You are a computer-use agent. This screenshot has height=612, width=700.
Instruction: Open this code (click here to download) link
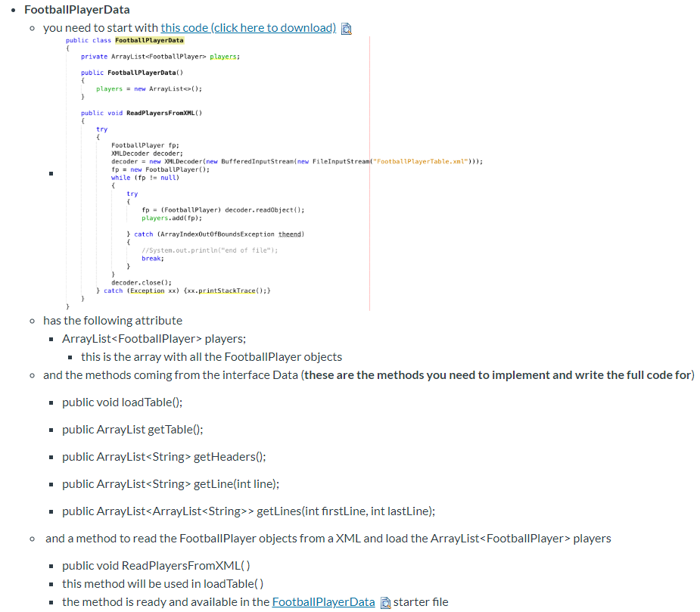click(x=248, y=27)
